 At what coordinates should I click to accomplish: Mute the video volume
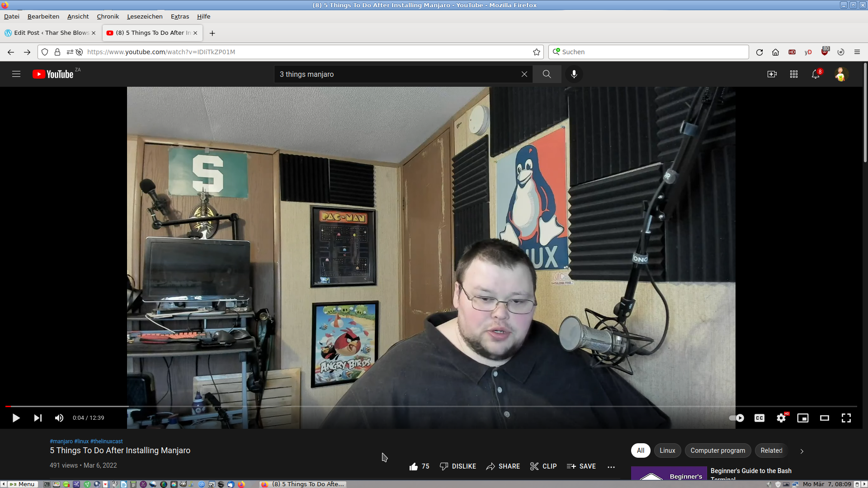(59, 418)
